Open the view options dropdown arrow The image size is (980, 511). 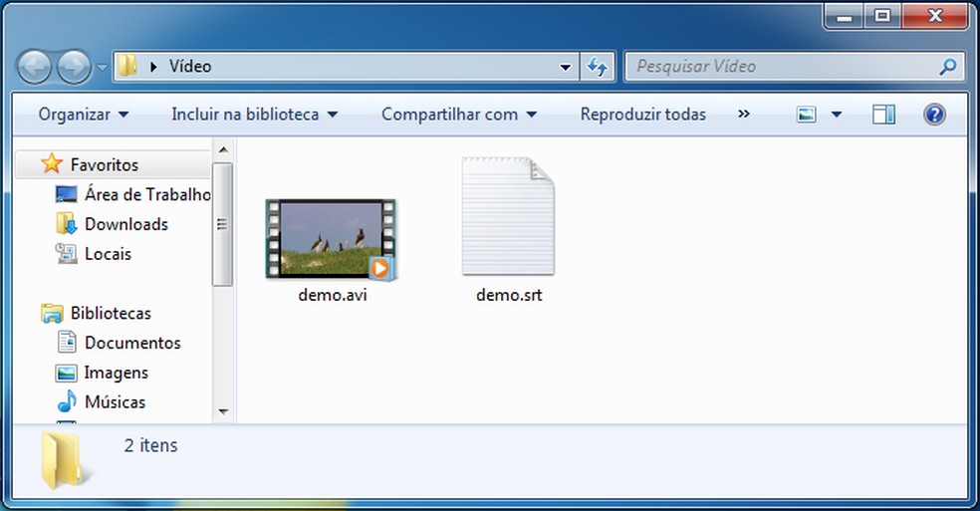pos(837,115)
